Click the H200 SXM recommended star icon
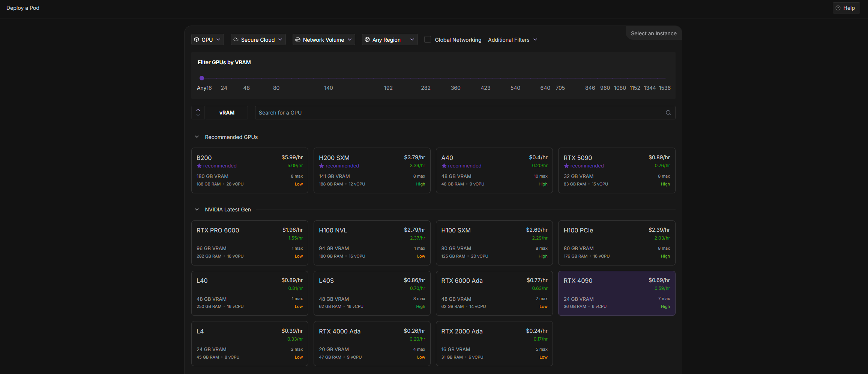The height and width of the screenshot is (374, 868). (x=321, y=166)
